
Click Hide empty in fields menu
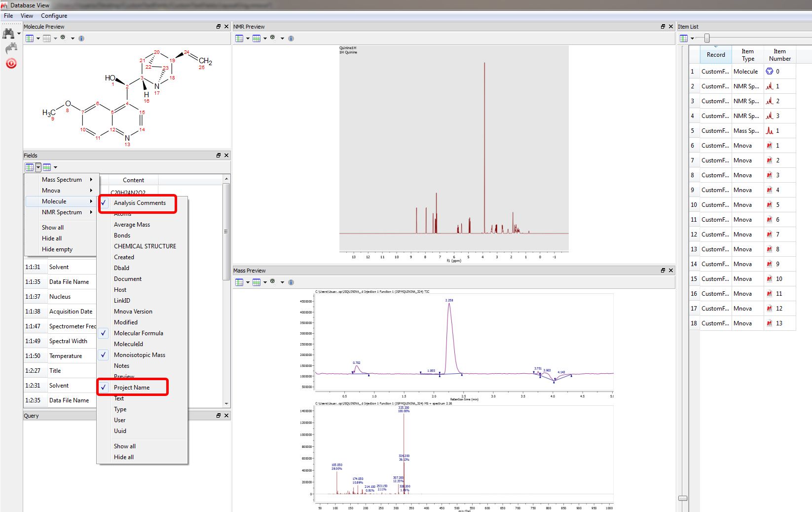point(61,249)
